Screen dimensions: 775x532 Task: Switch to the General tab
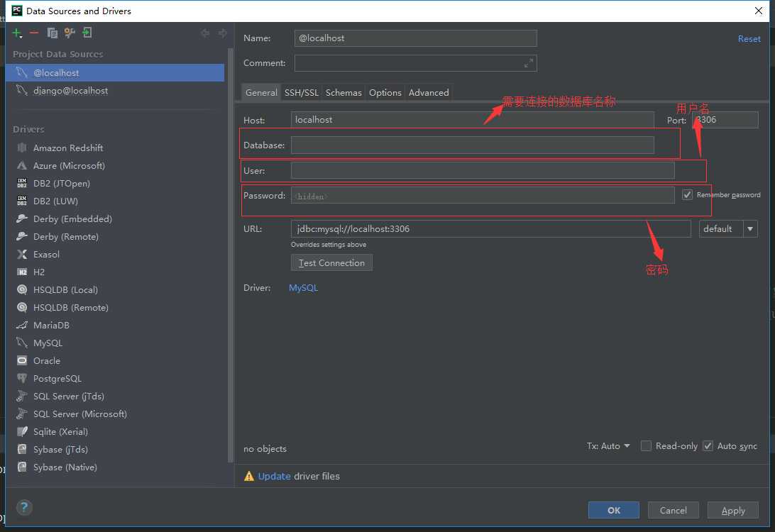(261, 92)
